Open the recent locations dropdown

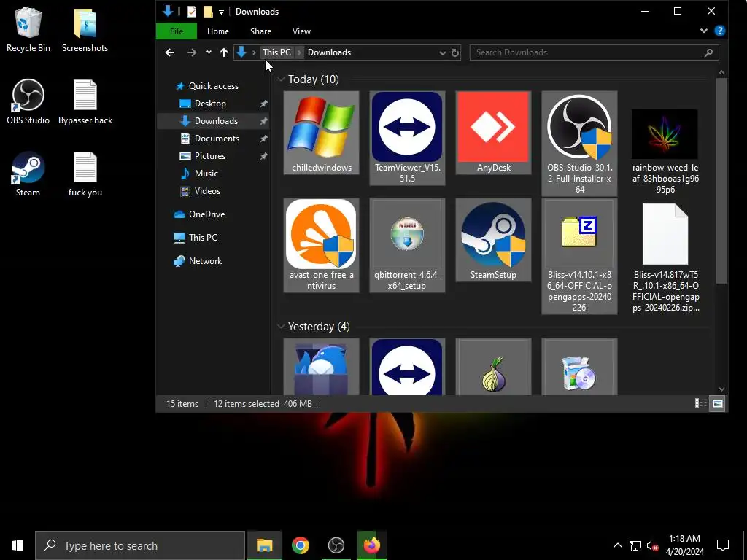(x=209, y=52)
